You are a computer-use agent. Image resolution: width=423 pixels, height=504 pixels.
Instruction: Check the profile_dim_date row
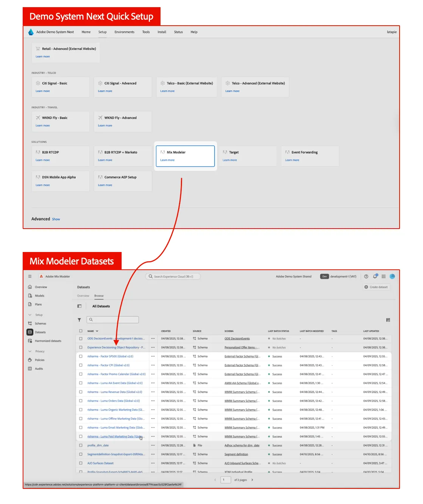click(x=81, y=446)
